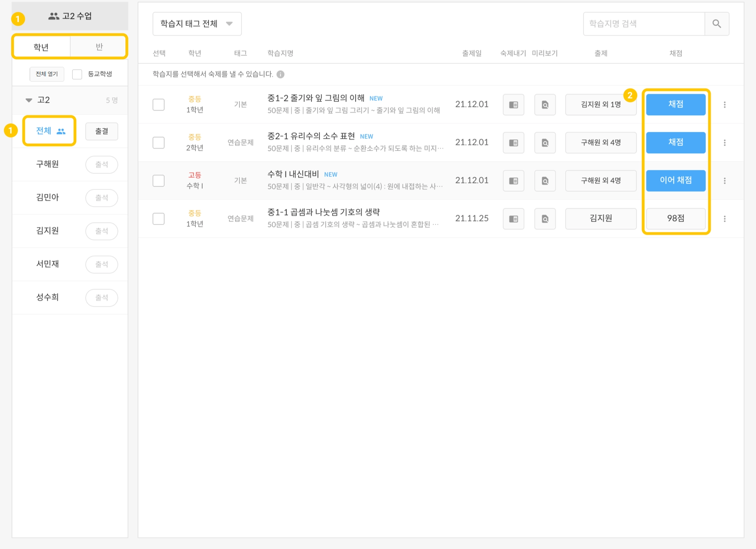Open 구해원 외 4명 assignees for 유리수 row
756x549 pixels.
tap(600, 143)
